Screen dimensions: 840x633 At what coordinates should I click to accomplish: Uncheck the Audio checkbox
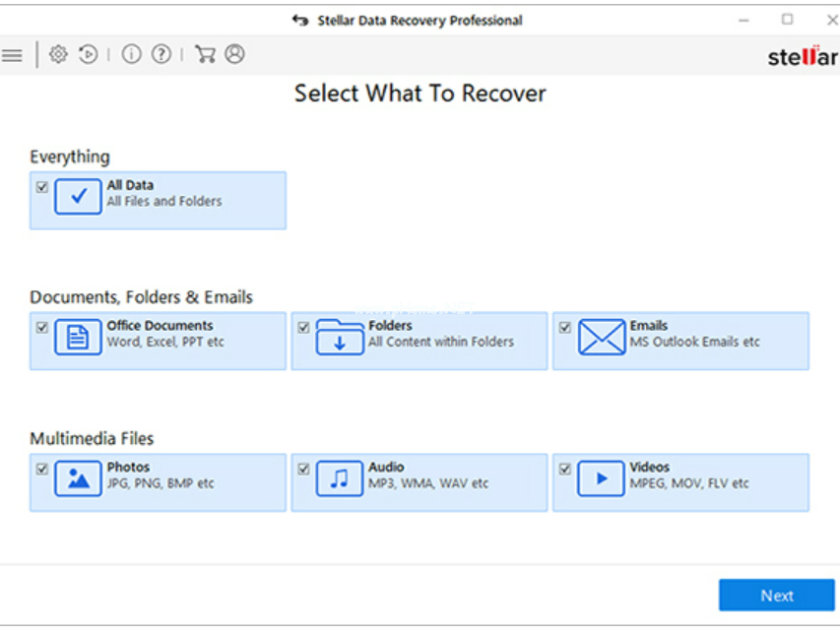(303, 470)
